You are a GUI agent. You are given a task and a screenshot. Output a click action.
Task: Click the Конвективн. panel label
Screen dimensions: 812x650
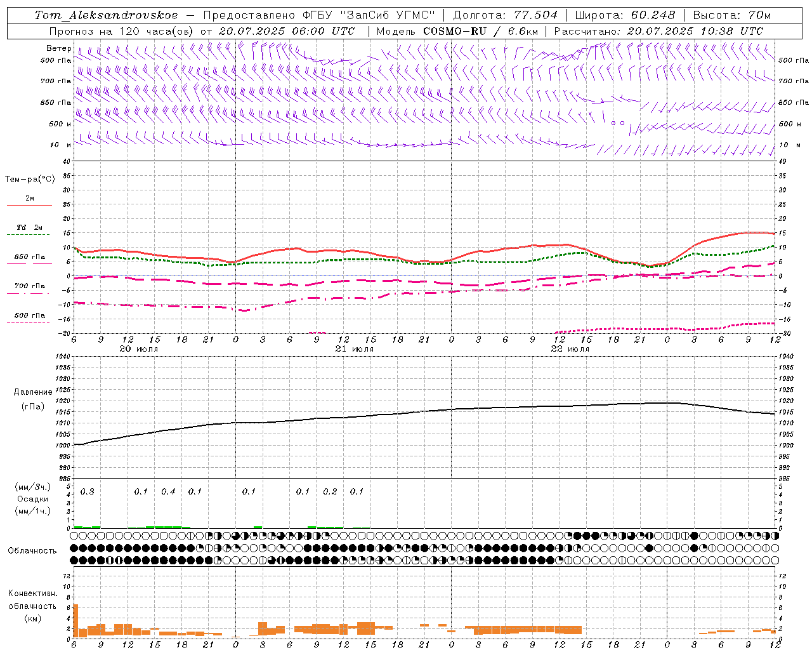pyautogui.click(x=33, y=594)
